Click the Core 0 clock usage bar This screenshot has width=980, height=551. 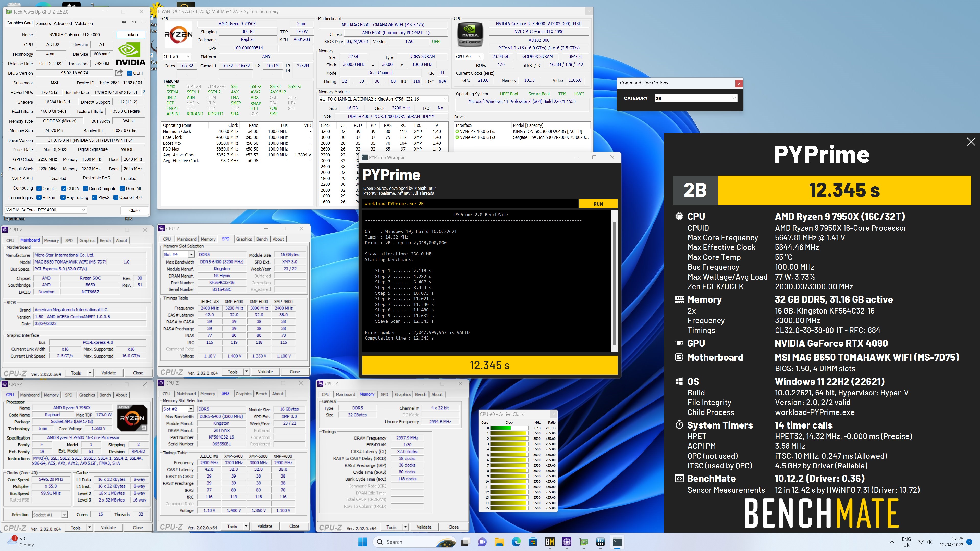coord(509,428)
